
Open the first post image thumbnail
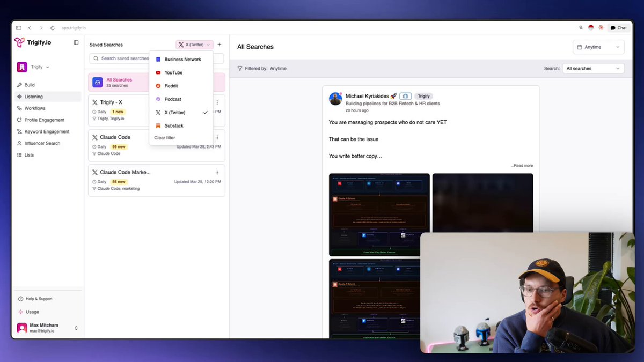[x=379, y=215]
